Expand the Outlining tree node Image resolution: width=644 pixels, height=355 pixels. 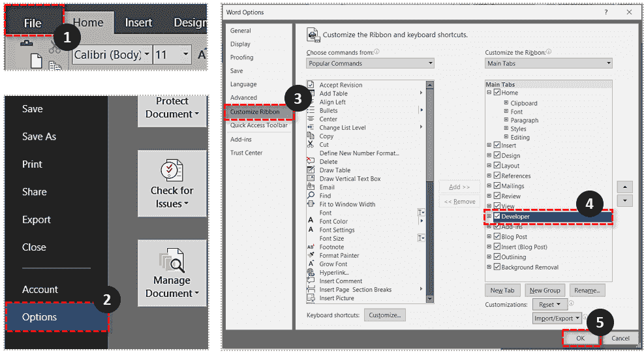(489, 257)
